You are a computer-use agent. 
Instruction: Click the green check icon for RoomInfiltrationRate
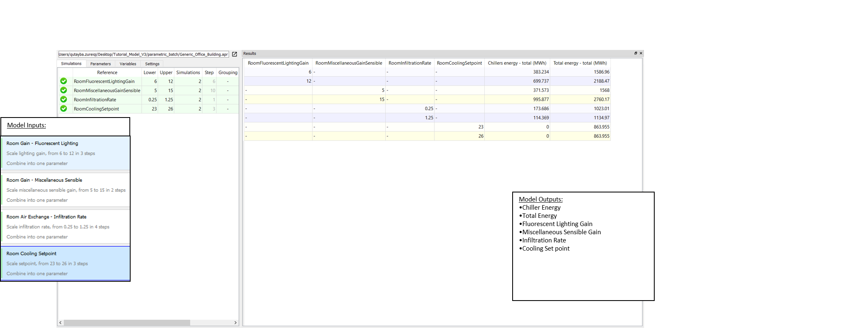(63, 100)
